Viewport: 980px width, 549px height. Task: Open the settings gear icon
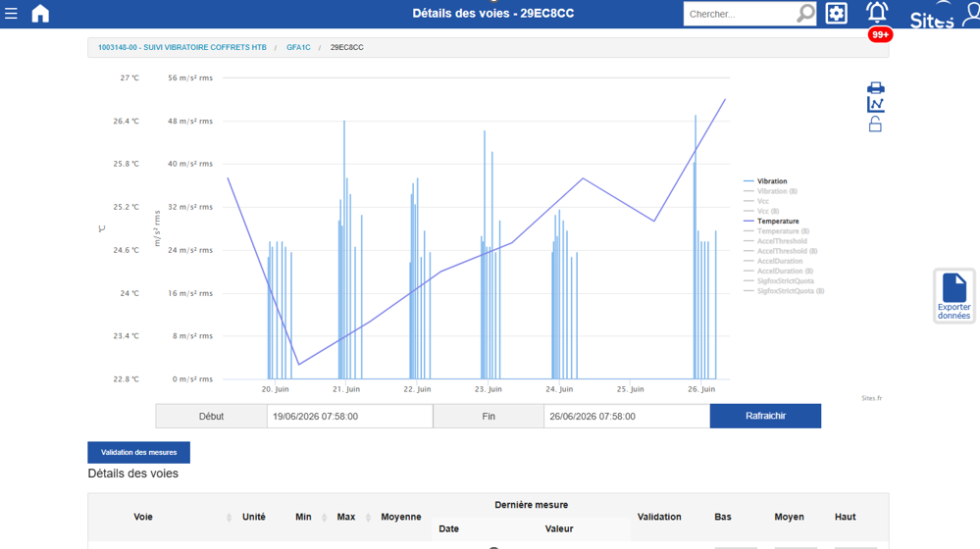(836, 13)
